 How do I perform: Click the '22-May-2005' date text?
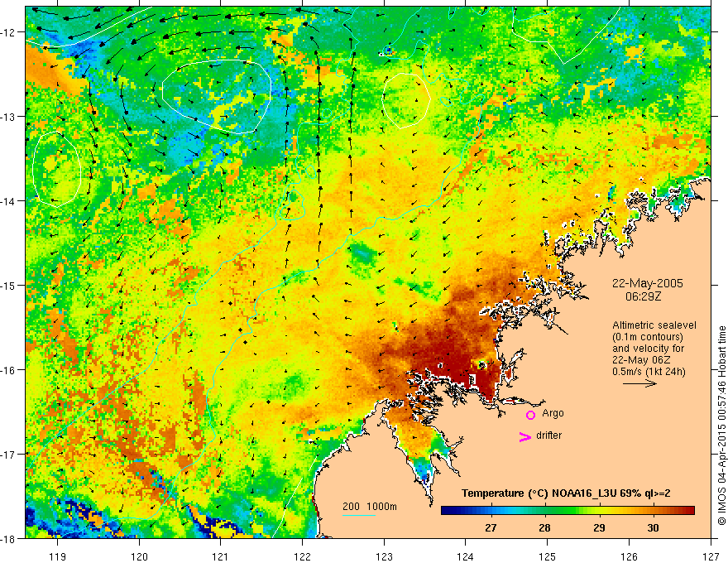(x=647, y=283)
